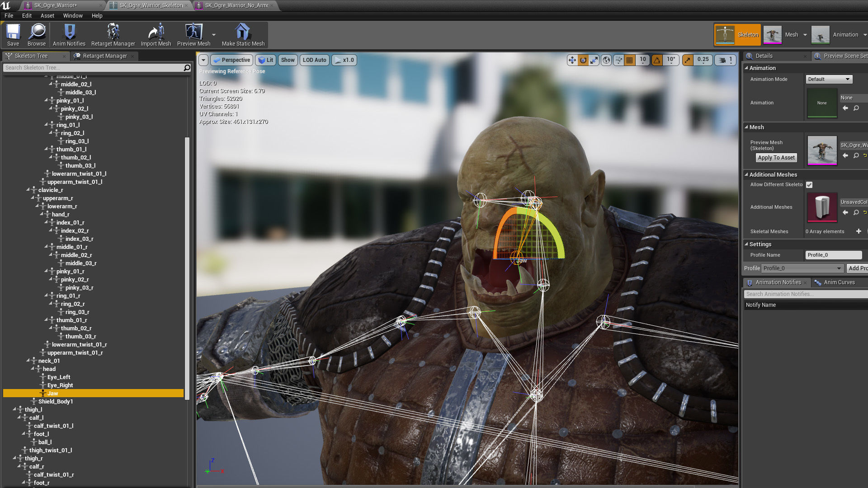Open rotation snap 10° dropdown

671,60
